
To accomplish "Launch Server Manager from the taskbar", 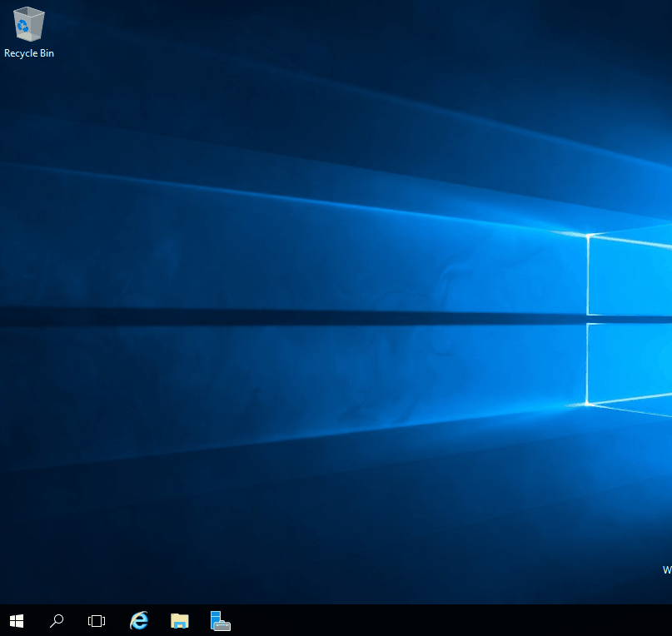I will pyautogui.click(x=220, y=620).
